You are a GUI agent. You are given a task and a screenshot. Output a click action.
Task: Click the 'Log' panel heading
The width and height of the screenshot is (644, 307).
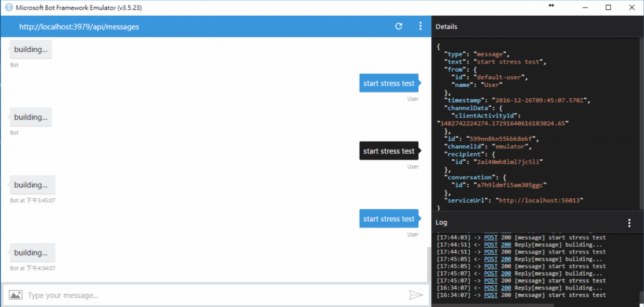pos(441,223)
